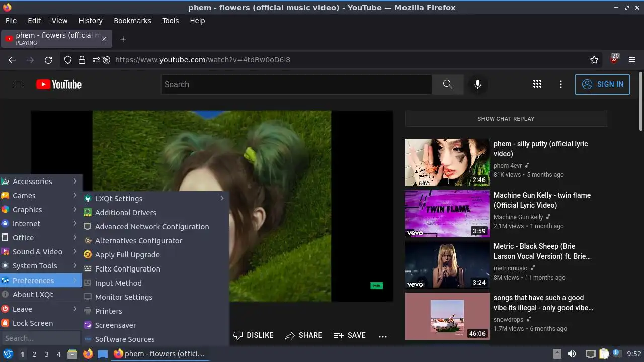The width and height of the screenshot is (644, 362).
Task: Click the SHARE button
Action: tap(303, 335)
